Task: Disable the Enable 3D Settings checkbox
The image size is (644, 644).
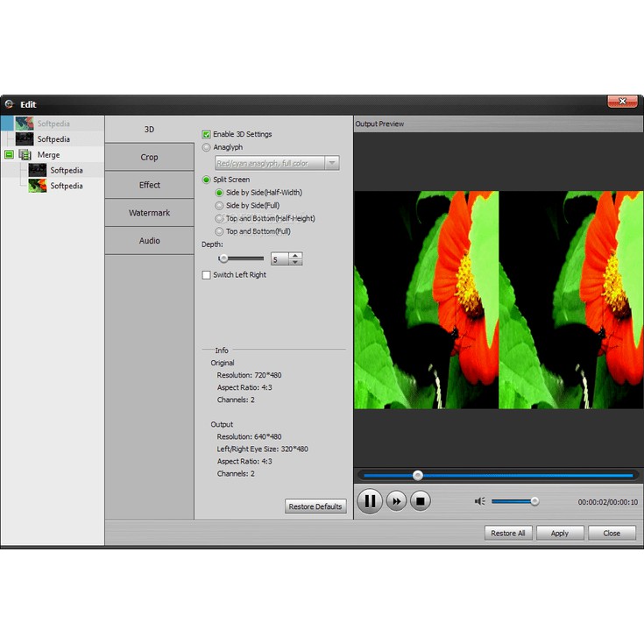Action: click(x=207, y=134)
